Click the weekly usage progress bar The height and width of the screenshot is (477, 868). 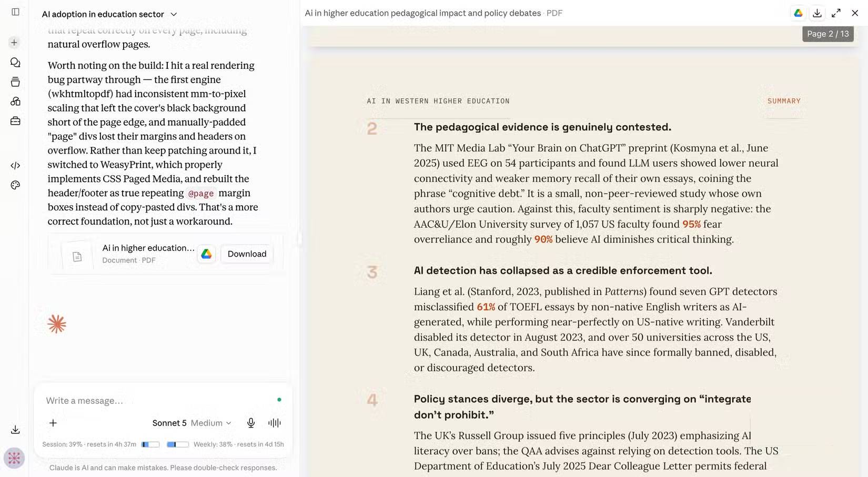click(x=178, y=444)
